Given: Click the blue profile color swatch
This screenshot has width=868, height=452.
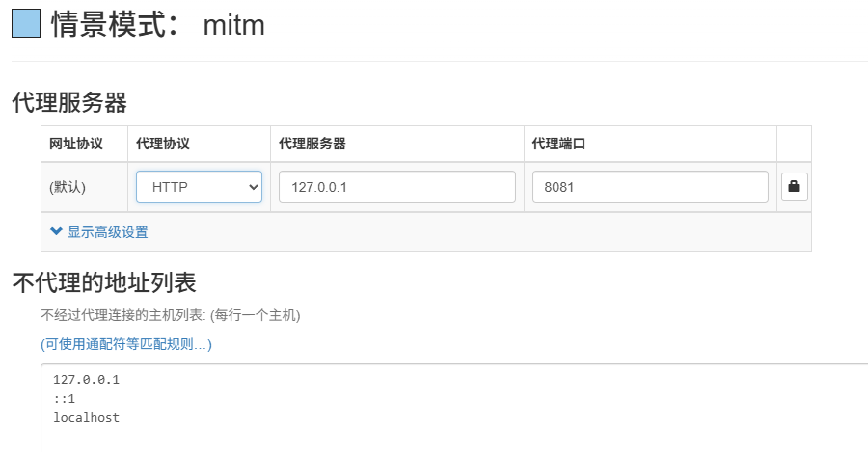Looking at the screenshot, I should click(26, 24).
